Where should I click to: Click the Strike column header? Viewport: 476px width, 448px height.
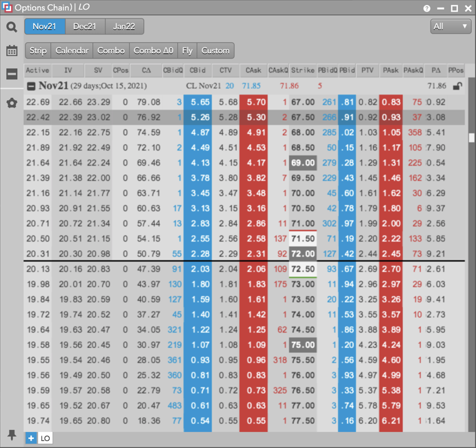[302, 70]
